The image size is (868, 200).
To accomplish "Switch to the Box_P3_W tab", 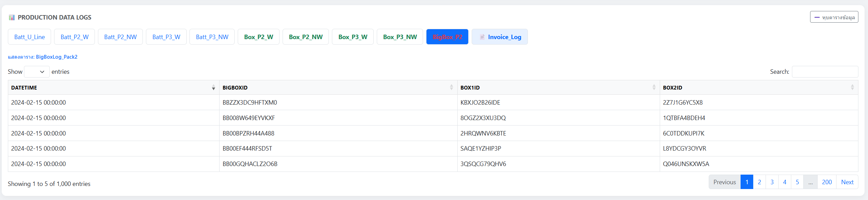I will (x=353, y=37).
